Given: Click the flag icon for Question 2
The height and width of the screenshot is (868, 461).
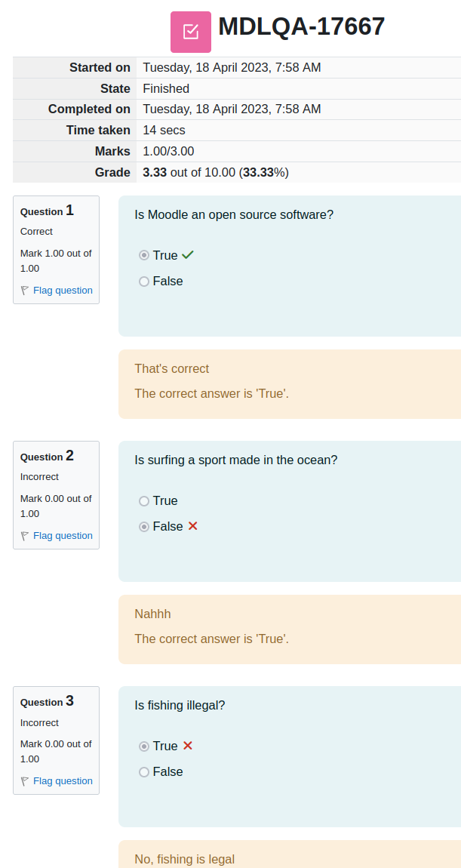Looking at the screenshot, I should point(24,535).
